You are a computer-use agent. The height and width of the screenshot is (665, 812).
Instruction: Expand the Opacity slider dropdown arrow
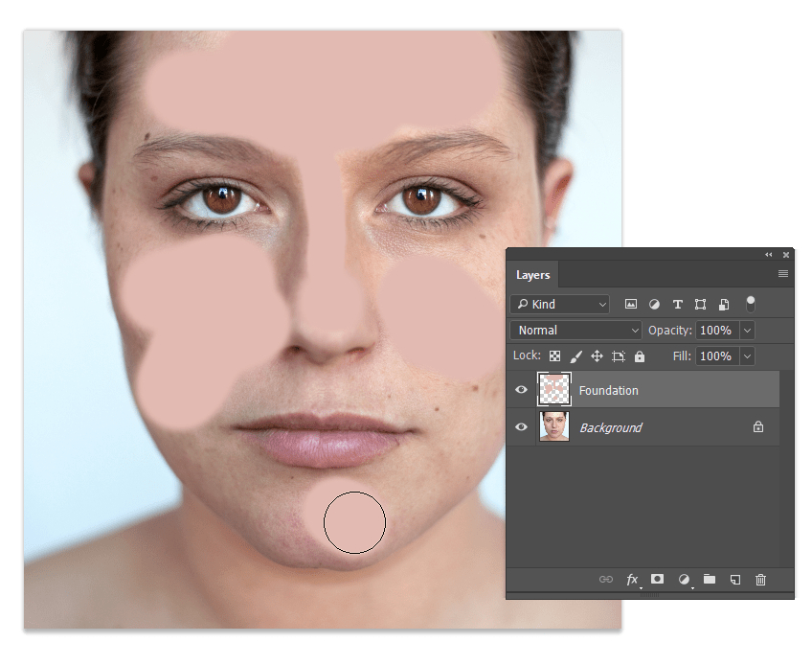pos(747,331)
